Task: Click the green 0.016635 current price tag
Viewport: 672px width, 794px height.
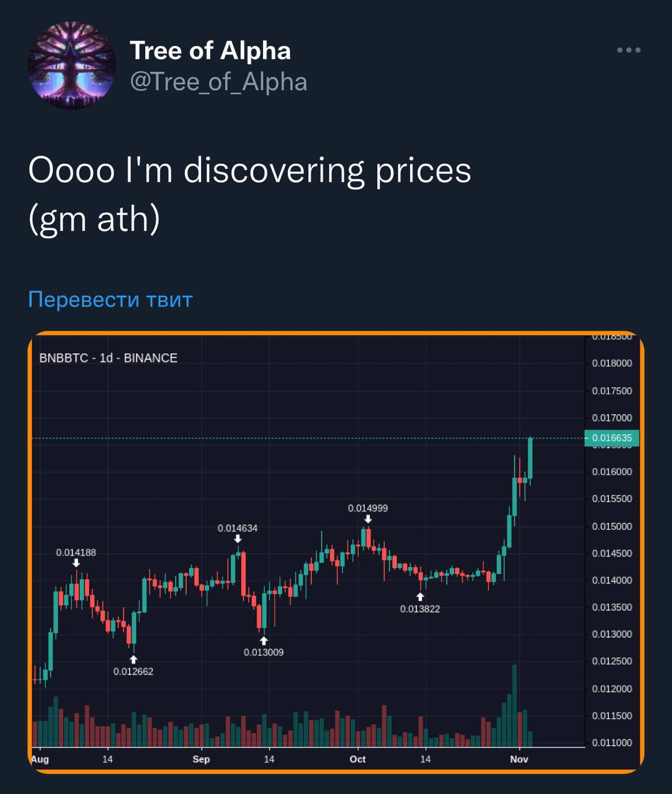Action: tap(611, 438)
